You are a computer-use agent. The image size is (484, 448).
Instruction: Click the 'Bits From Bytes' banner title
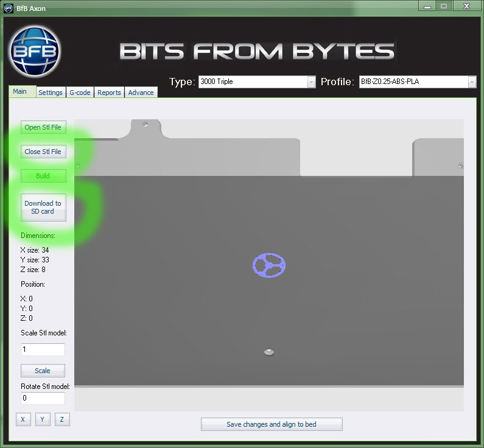pyautogui.click(x=257, y=51)
